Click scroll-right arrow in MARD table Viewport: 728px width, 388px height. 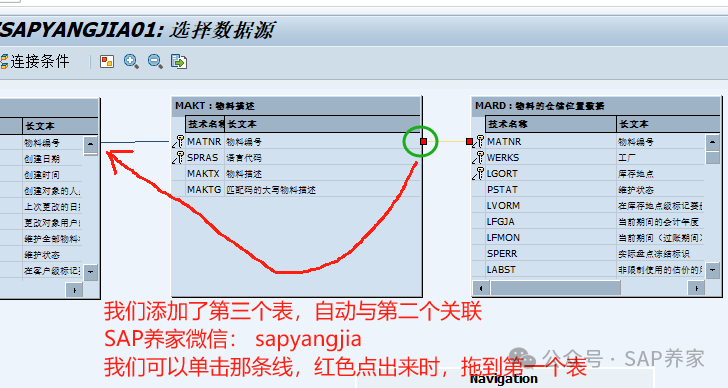[696, 288]
